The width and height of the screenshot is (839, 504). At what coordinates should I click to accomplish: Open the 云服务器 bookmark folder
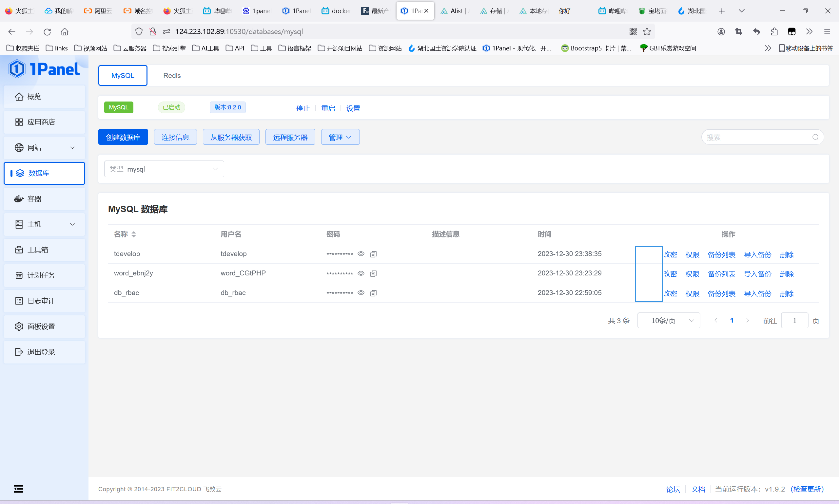[130, 48]
